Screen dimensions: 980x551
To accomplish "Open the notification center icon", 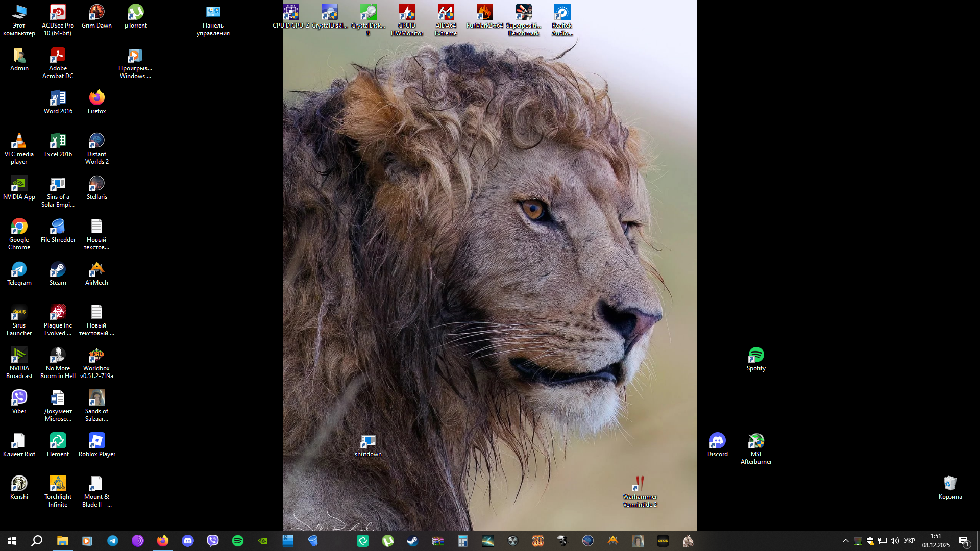I will [964, 541].
